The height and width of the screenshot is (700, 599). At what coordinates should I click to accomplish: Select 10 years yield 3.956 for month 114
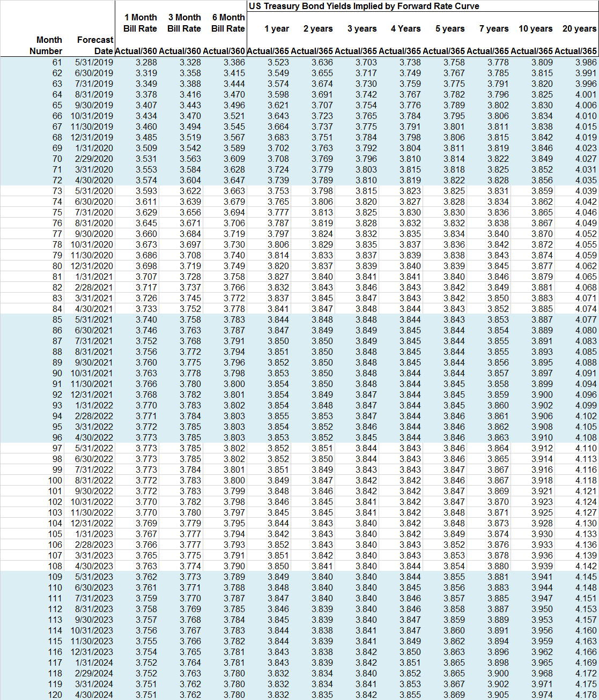tap(542, 630)
